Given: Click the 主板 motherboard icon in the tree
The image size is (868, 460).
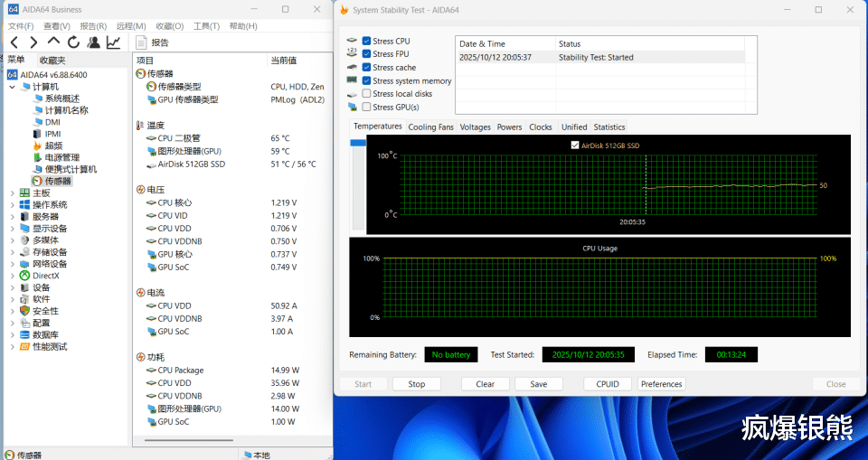Looking at the screenshot, I should click(24, 192).
